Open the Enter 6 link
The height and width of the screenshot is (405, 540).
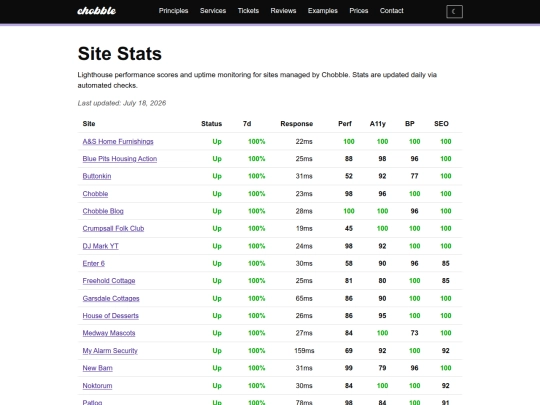pyautogui.click(x=93, y=263)
